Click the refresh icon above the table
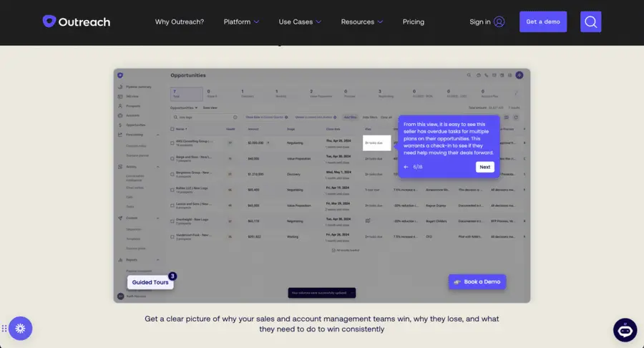Image resolution: width=644 pixels, height=348 pixels. tap(516, 117)
